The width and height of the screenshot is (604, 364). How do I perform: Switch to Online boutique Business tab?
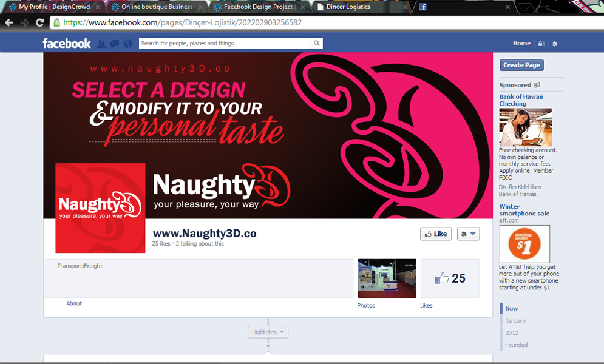157,7
